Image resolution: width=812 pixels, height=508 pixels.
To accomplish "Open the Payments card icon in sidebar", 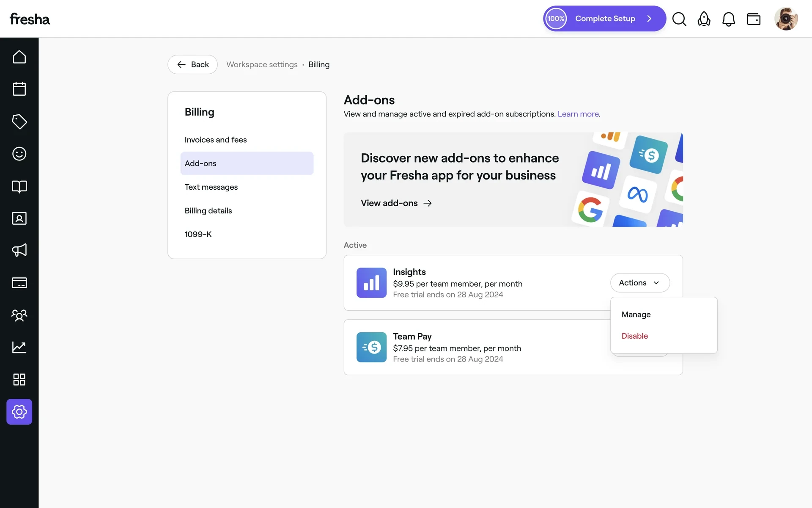I will point(19,283).
